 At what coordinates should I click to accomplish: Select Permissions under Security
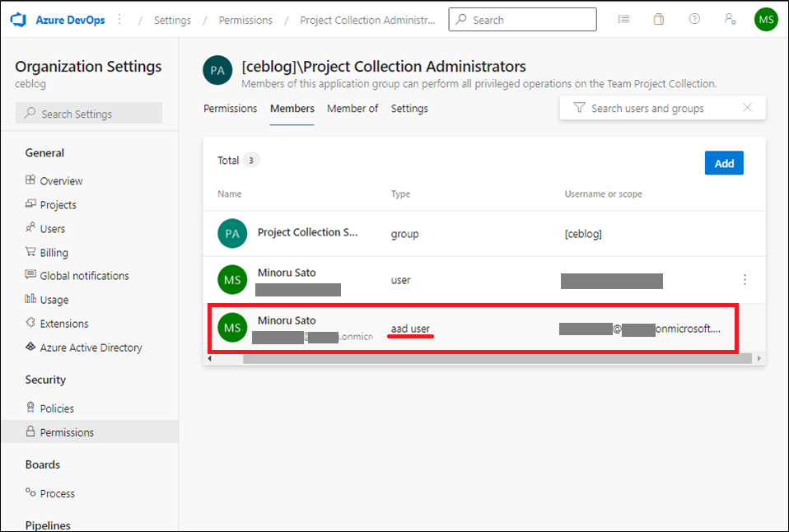(67, 432)
